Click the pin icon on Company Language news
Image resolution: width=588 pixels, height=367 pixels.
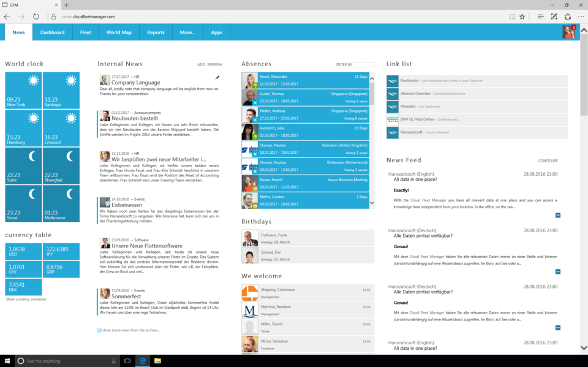217,78
